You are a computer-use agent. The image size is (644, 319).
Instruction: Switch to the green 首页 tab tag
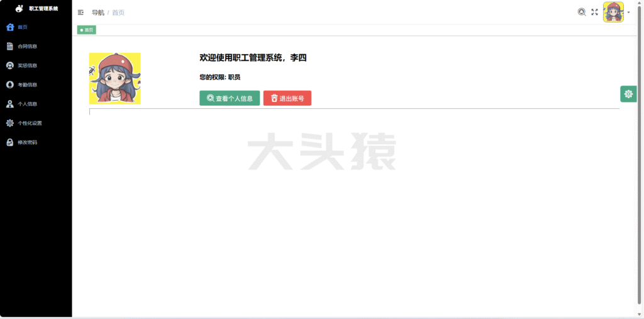coord(87,30)
